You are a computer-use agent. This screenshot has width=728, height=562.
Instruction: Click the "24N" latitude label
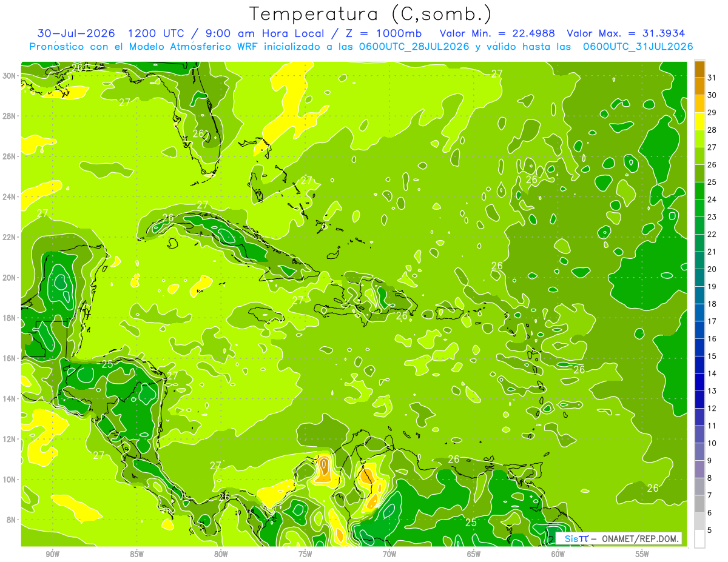[x=10, y=197]
